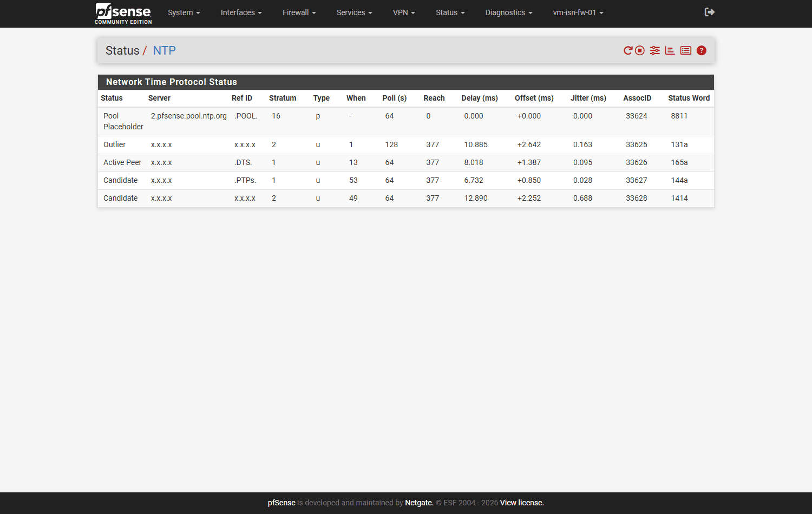Click the Status Word column header

[x=689, y=98]
